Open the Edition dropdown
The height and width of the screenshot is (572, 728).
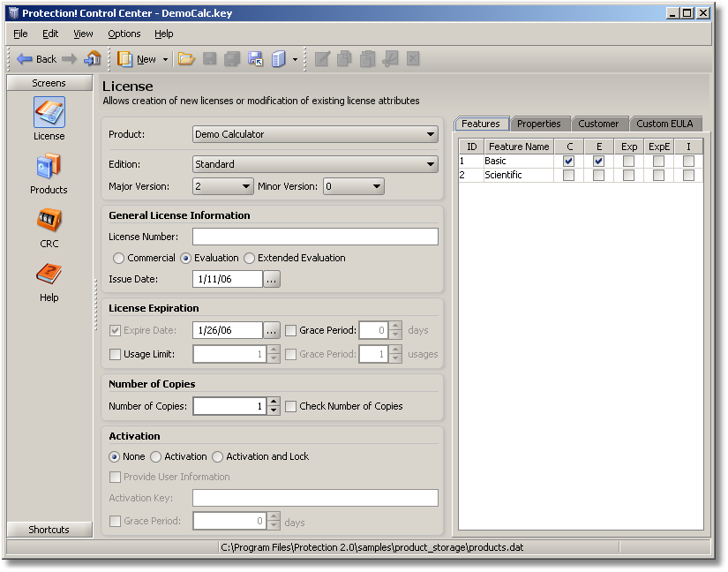432,162
